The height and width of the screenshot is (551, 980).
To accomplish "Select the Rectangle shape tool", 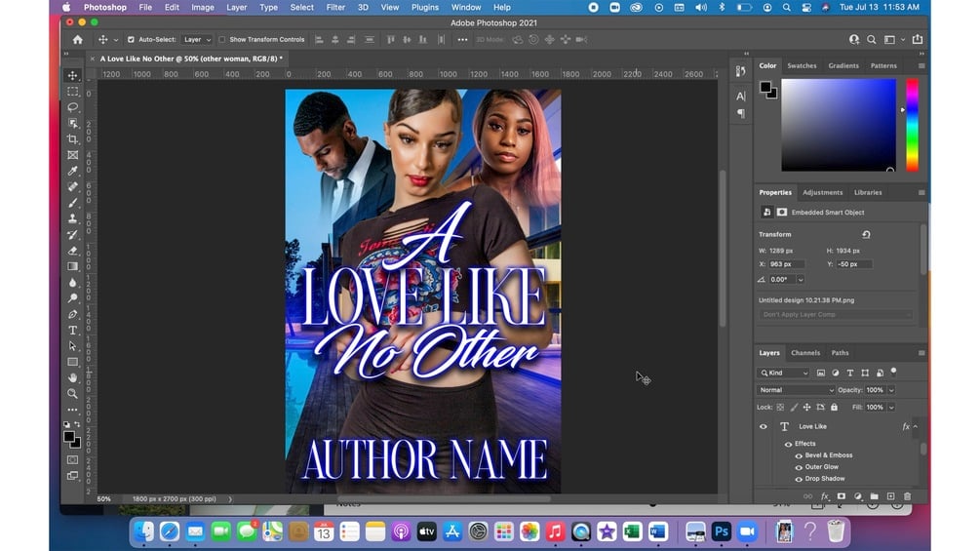I will click(x=72, y=362).
